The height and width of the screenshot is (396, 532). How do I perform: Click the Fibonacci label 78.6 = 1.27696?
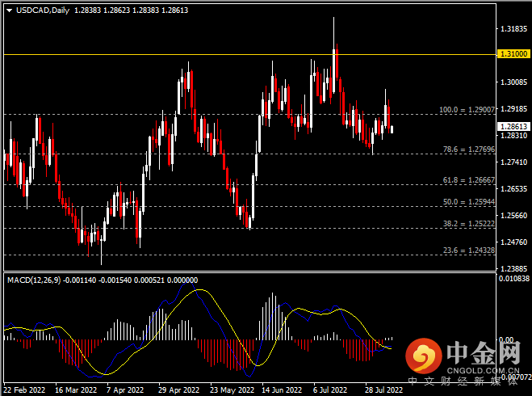(469, 150)
